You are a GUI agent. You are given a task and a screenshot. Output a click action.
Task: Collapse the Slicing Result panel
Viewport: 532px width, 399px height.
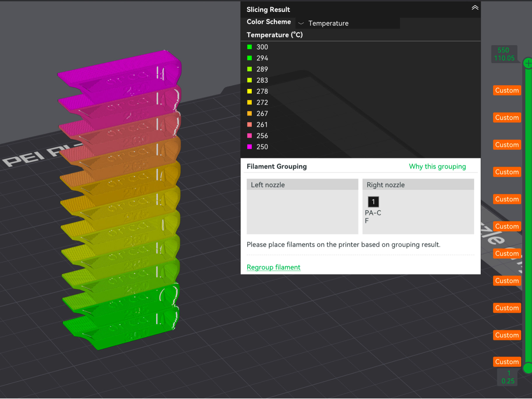475,8
